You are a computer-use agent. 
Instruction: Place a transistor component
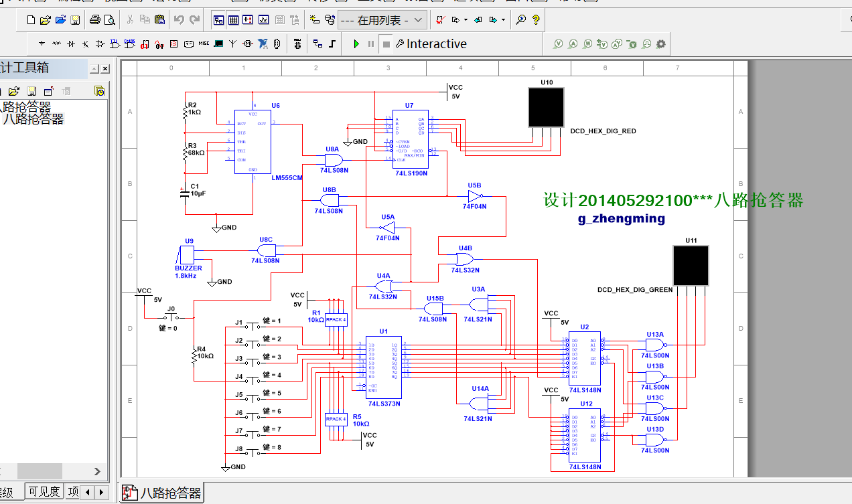pos(85,44)
